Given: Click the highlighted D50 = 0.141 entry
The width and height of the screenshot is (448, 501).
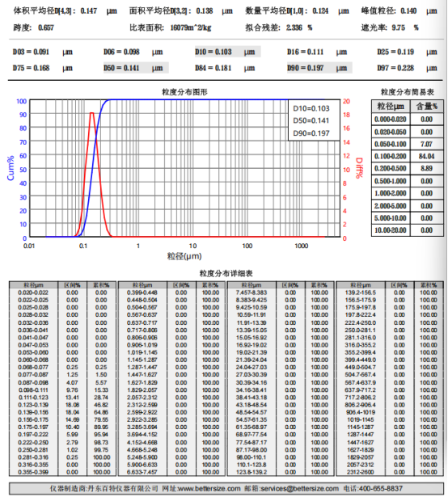Looking at the screenshot, I should pyautogui.click(x=136, y=68).
